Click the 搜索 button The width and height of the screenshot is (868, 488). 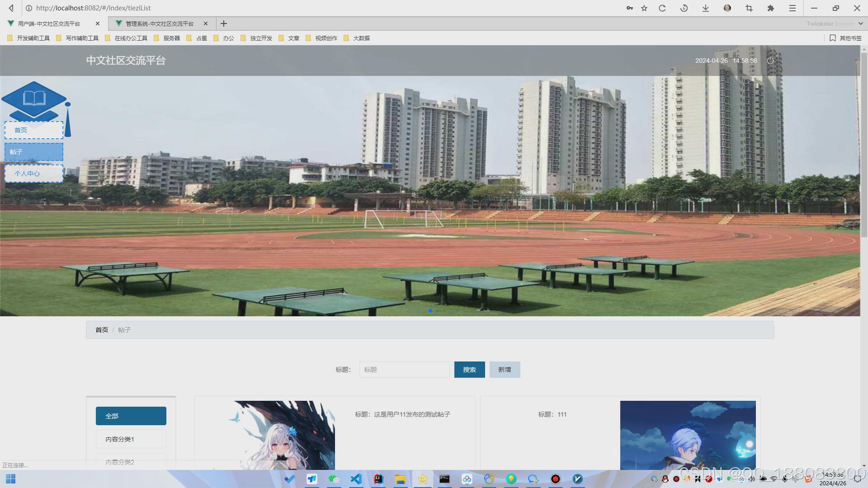pyautogui.click(x=469, y=370)
